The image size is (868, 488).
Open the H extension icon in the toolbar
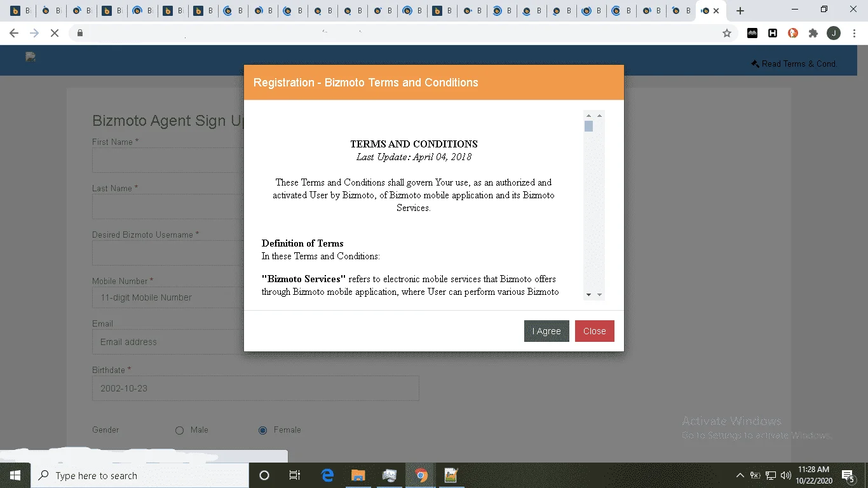pos(773,33)
